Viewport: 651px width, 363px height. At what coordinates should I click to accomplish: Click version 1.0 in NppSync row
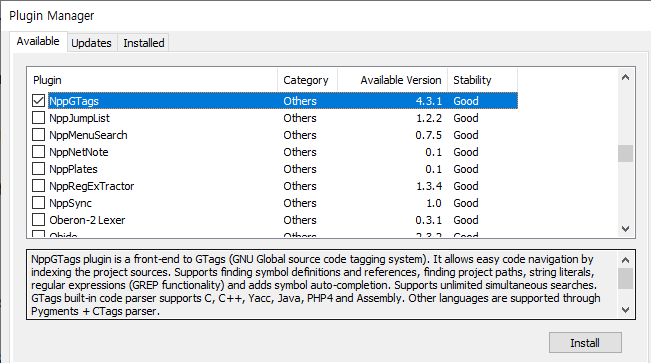[x=433, y=204]
